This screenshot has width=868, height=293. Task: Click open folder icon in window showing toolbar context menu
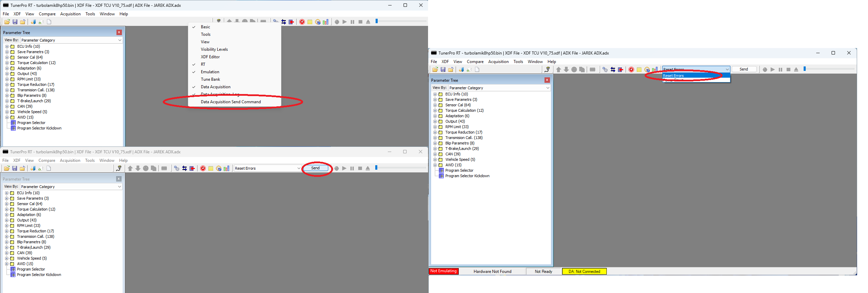pyautogui.click(x=7, y=22)
